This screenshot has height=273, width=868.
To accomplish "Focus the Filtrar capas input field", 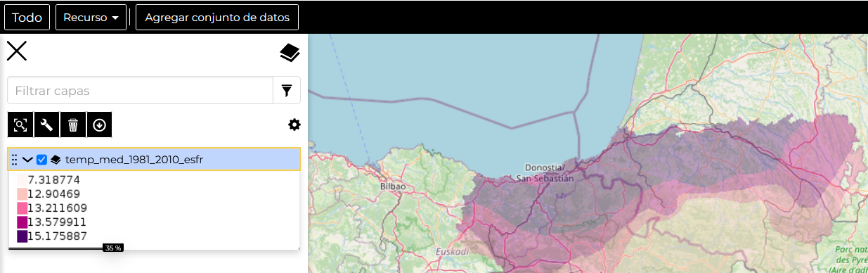I will click(x=140, y=90).
